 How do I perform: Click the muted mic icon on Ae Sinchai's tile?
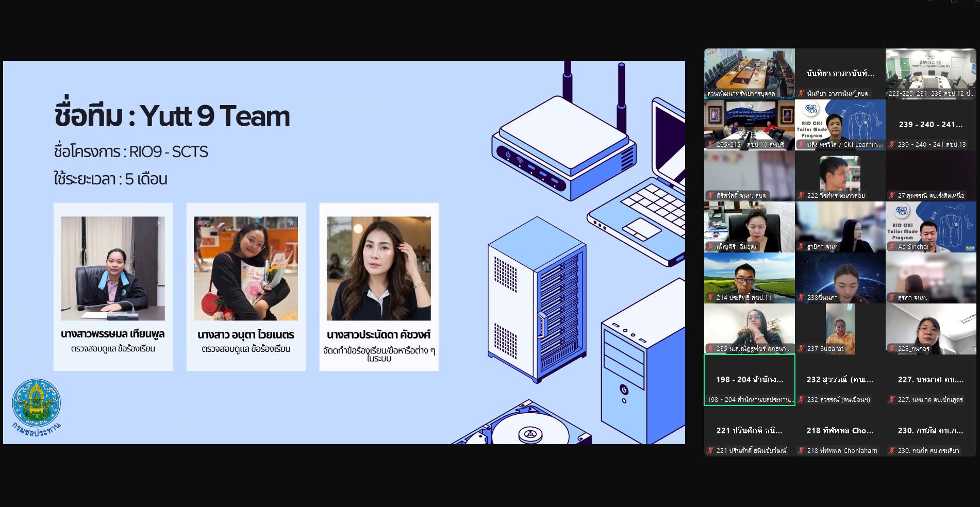(892, 247)
